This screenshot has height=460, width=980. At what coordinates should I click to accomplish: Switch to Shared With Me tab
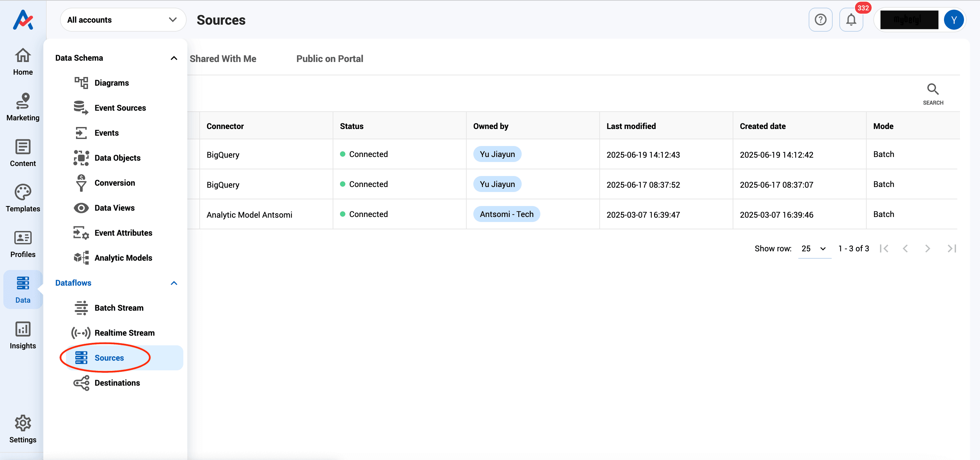[x=223, y=59]
